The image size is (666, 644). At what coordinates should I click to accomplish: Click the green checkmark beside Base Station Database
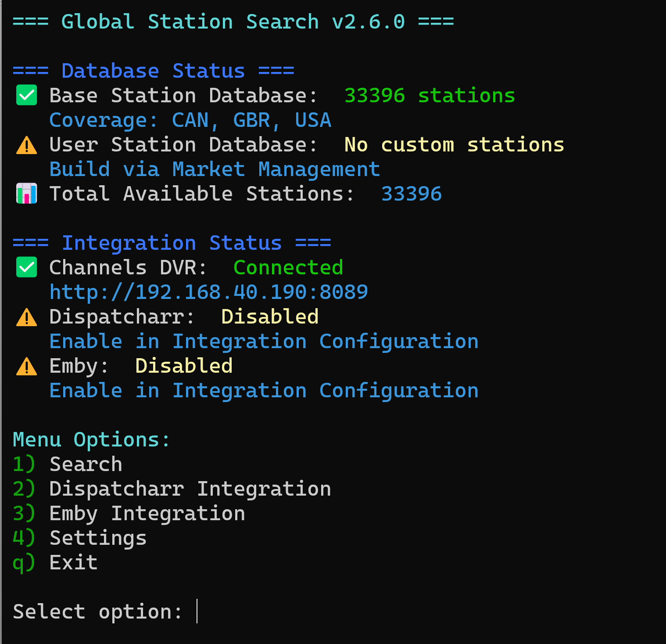(x=26, y=96)
